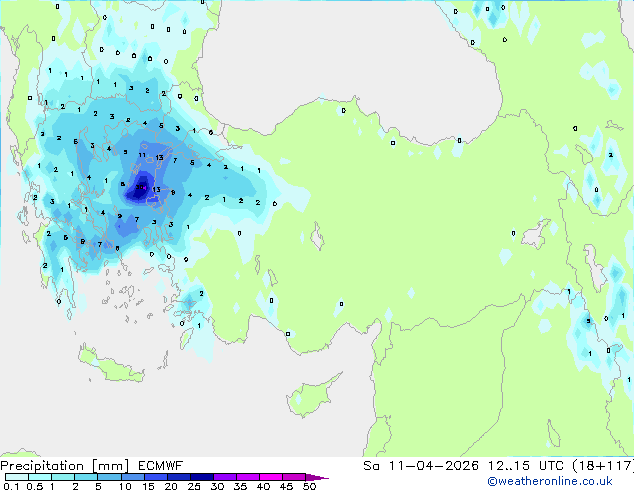Click the 25–30 mm dark navy swatch
The width and height of the screenshot is (634, 490).
(x=201, y=477)
